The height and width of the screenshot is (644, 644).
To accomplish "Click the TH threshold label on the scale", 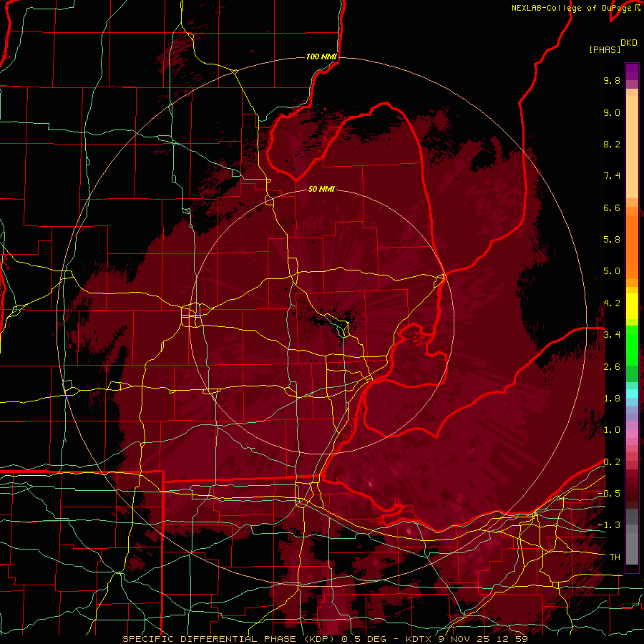I will coord(615,557).
